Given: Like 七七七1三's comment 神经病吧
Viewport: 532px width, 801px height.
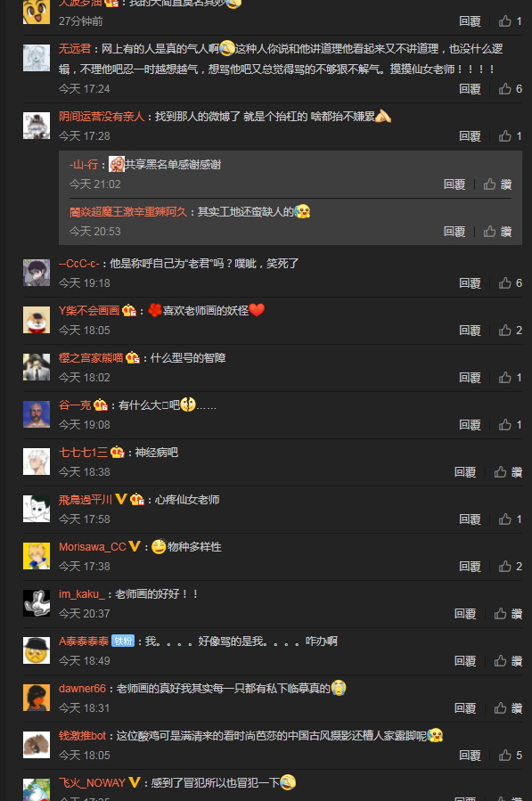Looking at the screenshot, I should click(508, 472).
